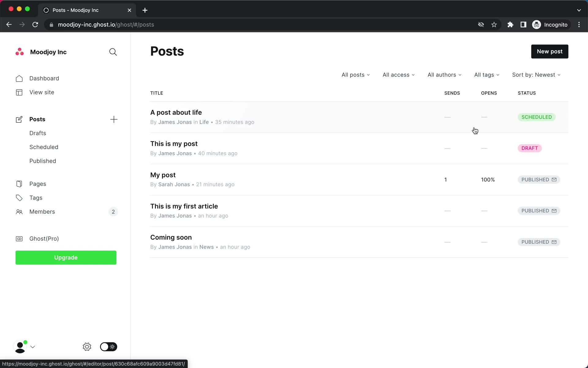The image size is (588, 368).
Task: Click the Posts sidebar label
Action: click(37, 119)
